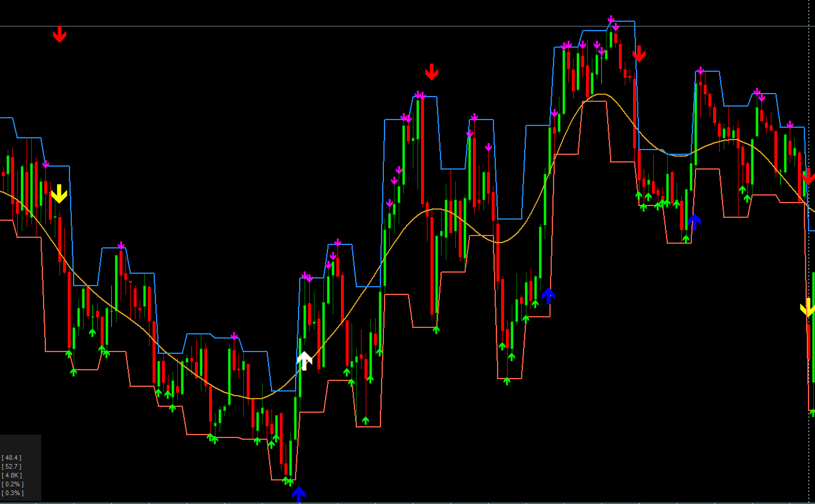Click the "[ 0.2% ]" percentage value
Screen dimensions: 815x504
pyautogui.click(x=13, y=484)
